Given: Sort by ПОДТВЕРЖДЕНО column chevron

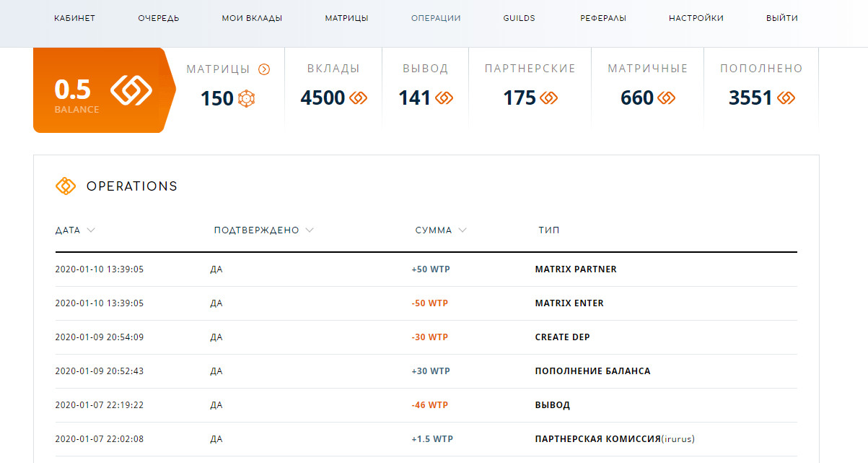Looking at the screenshot, I should pyautogui.click(x=310, y=230).
